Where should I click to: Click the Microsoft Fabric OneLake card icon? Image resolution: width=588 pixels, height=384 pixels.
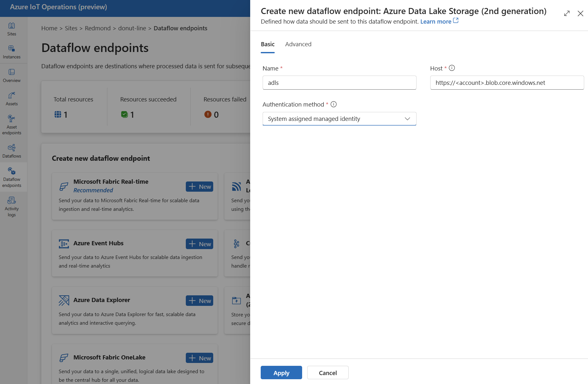(64, 358)
